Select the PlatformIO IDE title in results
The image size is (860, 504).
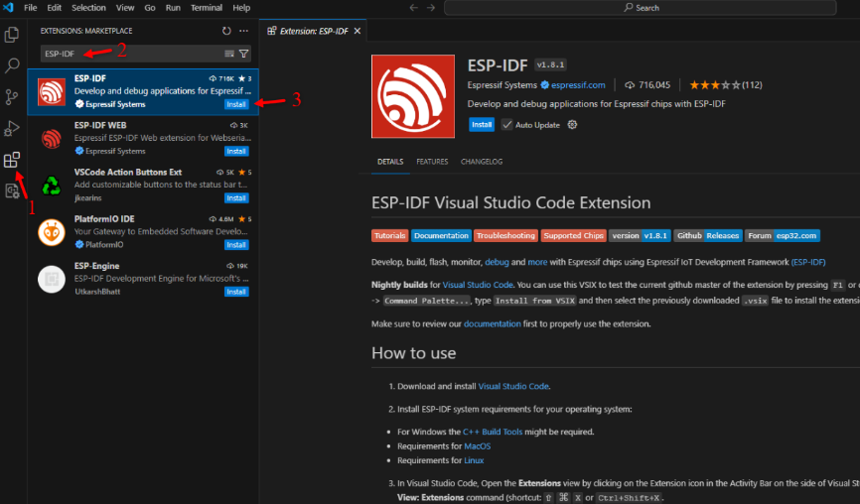tap(104, 218)
